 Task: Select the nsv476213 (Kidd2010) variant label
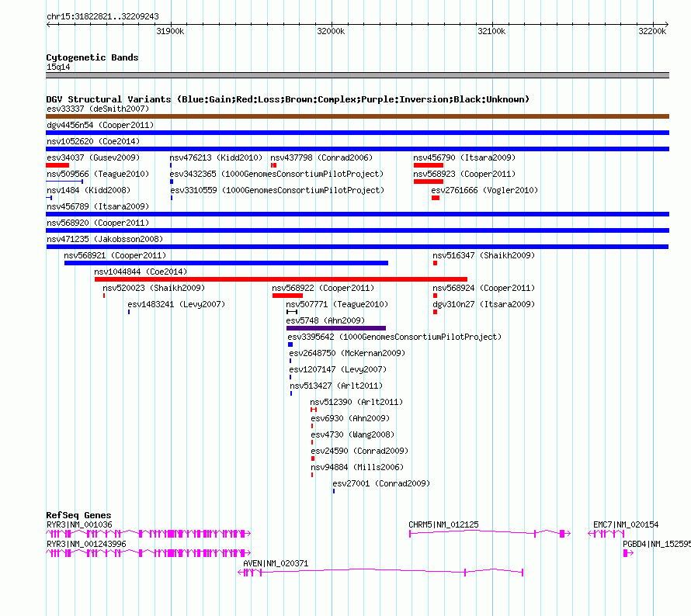coord(216,157)
